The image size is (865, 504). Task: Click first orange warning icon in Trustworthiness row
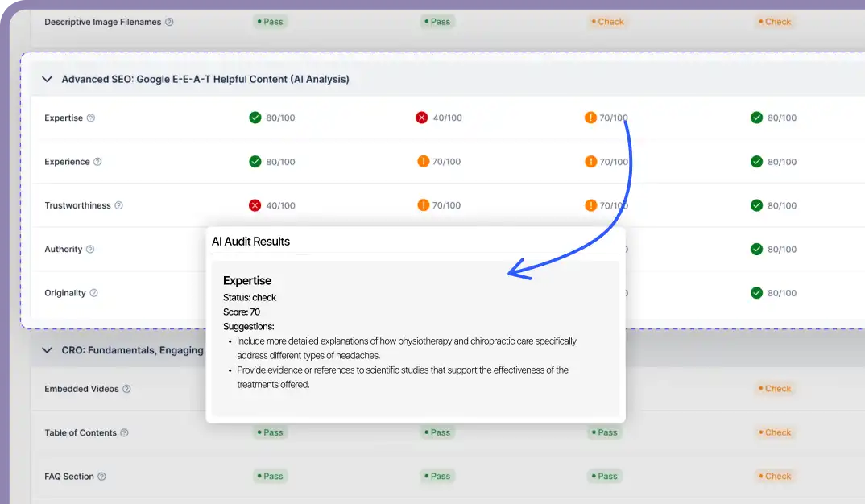423,205
